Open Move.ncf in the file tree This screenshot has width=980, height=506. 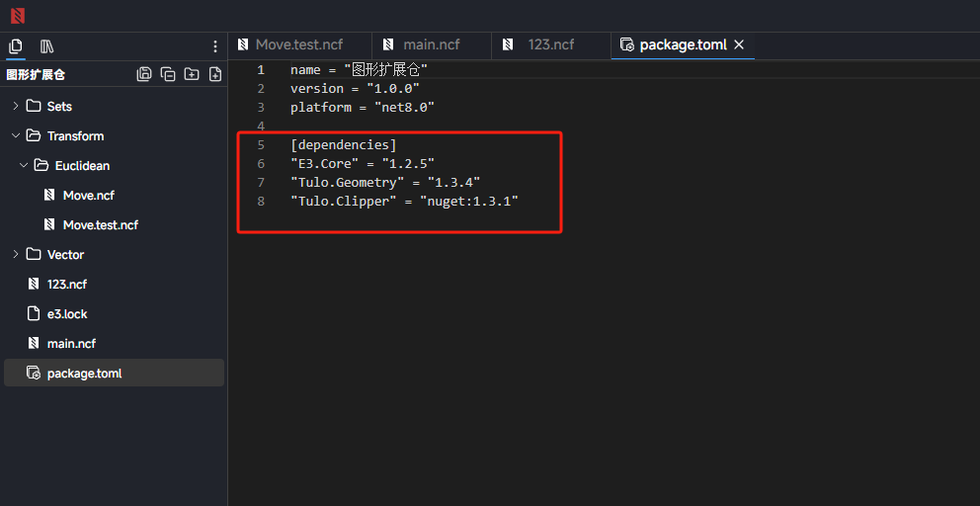88,195
